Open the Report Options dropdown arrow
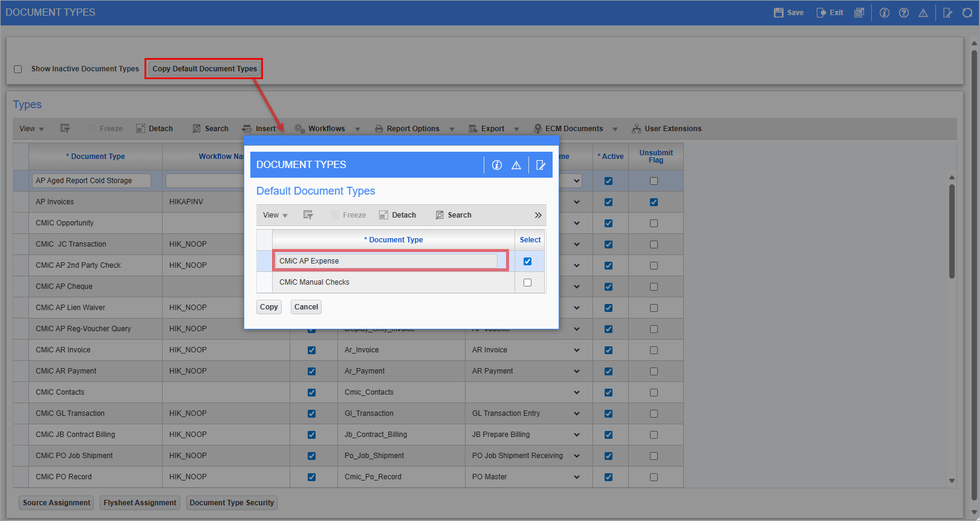This screenshot has width=980, height=521. (452, 129)
